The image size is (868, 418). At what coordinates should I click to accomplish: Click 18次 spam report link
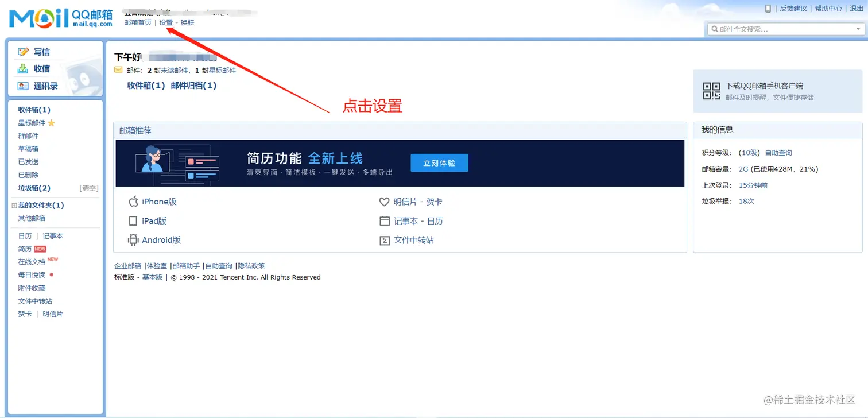click(746, 201)
